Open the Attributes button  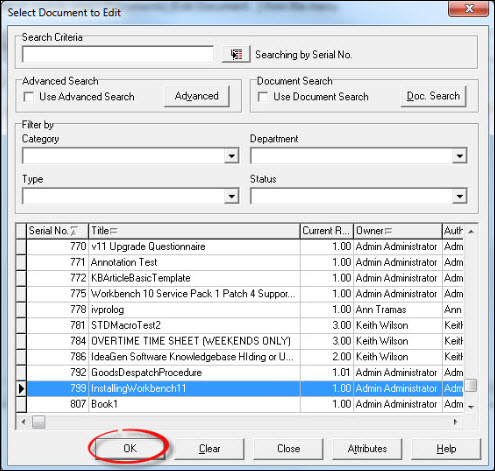point(367,449)
